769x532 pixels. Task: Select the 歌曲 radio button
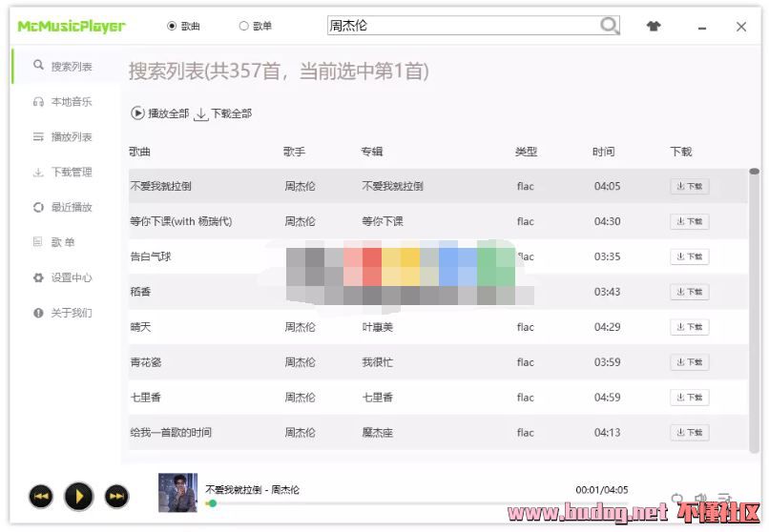click(x=172, y=27)
